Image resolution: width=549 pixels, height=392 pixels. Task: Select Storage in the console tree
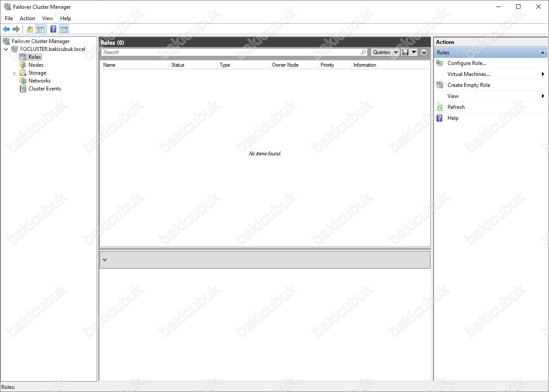(x=37, y=73)
